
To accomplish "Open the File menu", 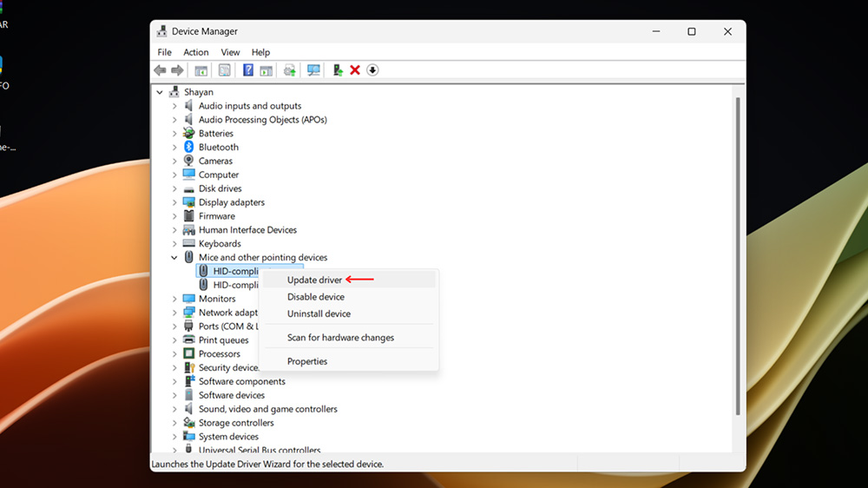I will pyautogui.click(x=164, y=52).
